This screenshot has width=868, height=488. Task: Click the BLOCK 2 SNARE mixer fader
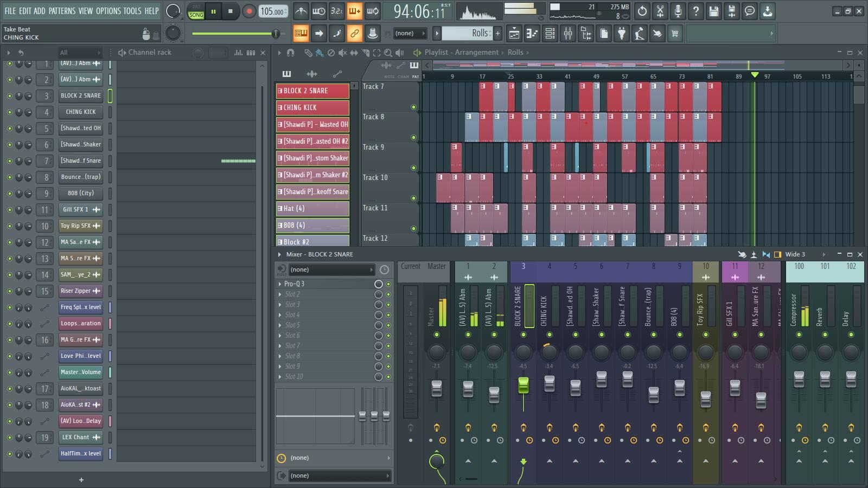524,386
